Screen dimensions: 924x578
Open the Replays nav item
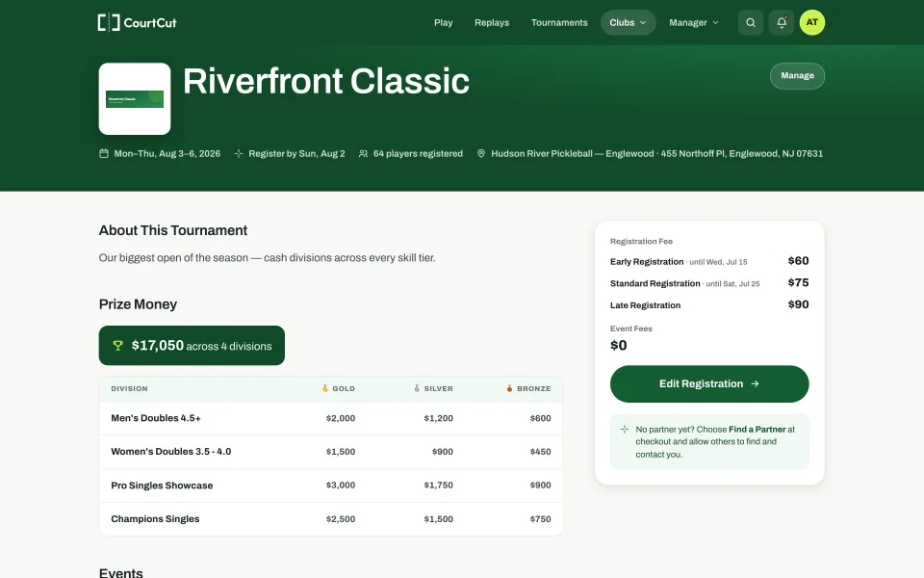(492, 22)
